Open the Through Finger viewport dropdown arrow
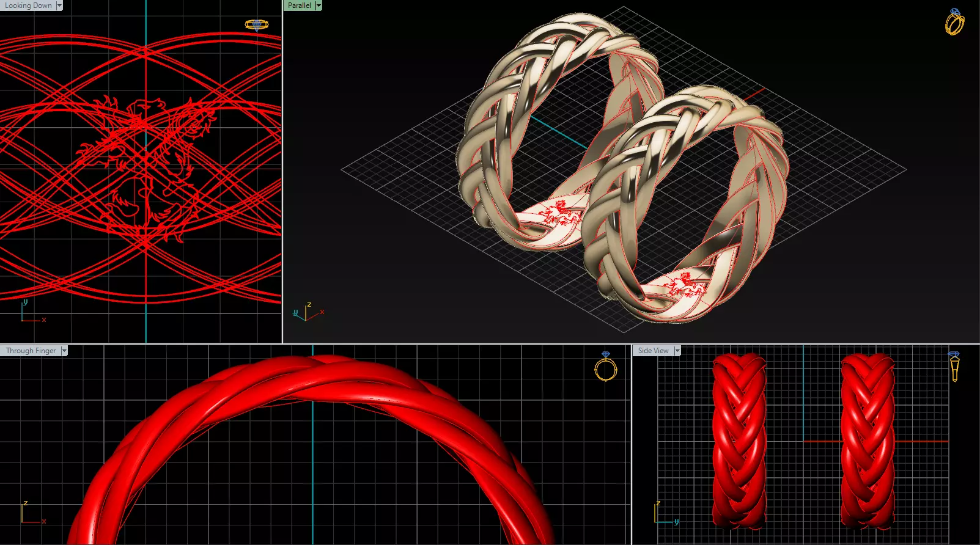The image size is (980, 545). click(x=64, y=351)
